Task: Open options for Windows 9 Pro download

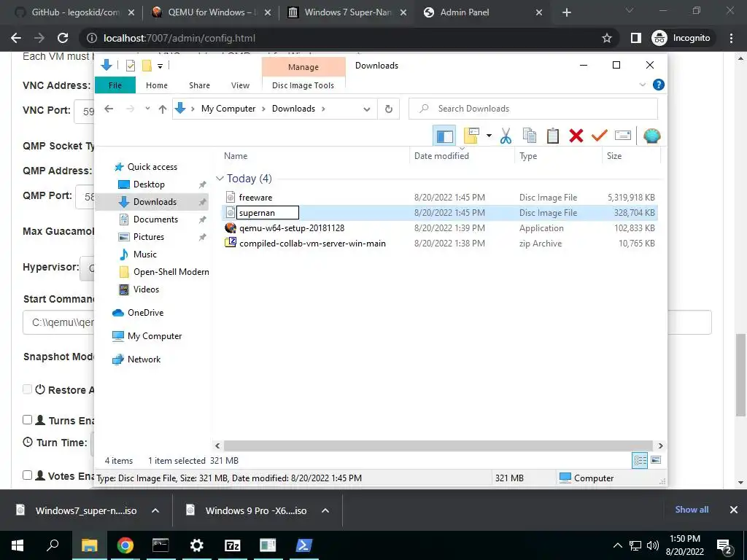Action: pyautogui.click(x=325, y=510)
